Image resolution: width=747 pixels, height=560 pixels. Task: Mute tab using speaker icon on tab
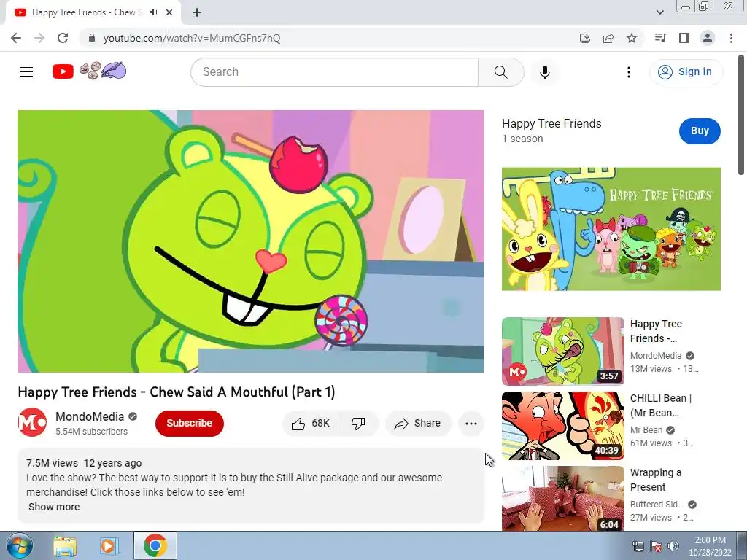pos(153,12)
